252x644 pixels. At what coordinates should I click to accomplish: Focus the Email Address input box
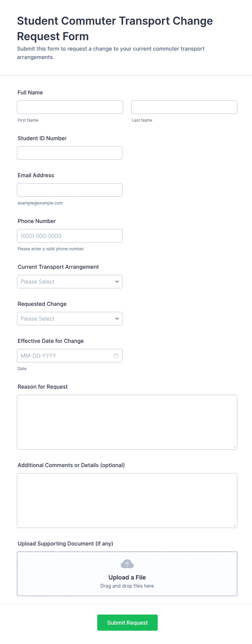click(x=70, y=190)
